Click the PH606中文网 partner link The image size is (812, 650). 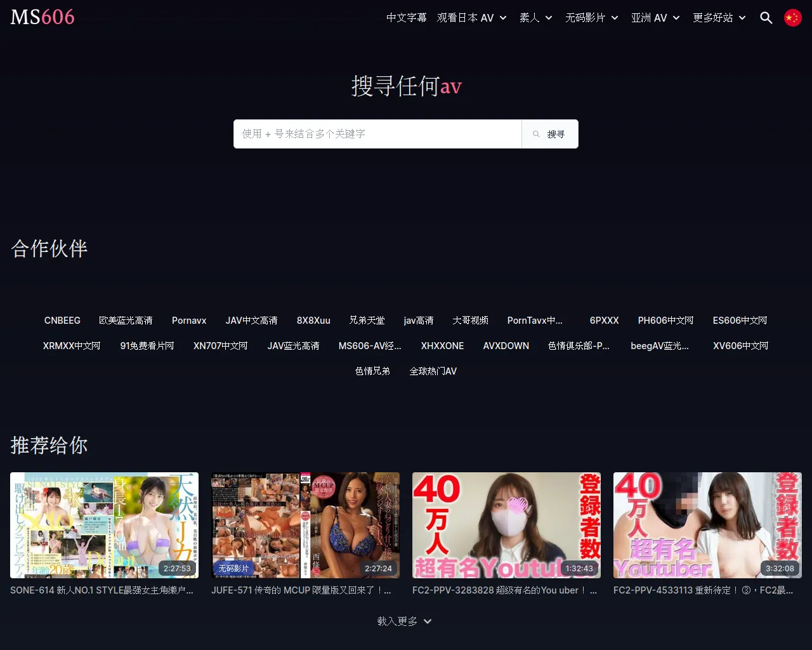coord(665,321)
